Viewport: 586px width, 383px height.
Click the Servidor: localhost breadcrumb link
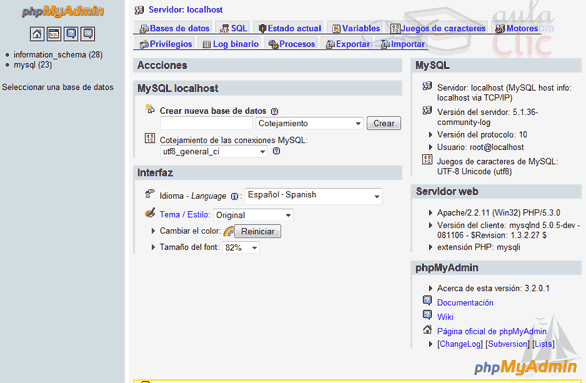185,10
